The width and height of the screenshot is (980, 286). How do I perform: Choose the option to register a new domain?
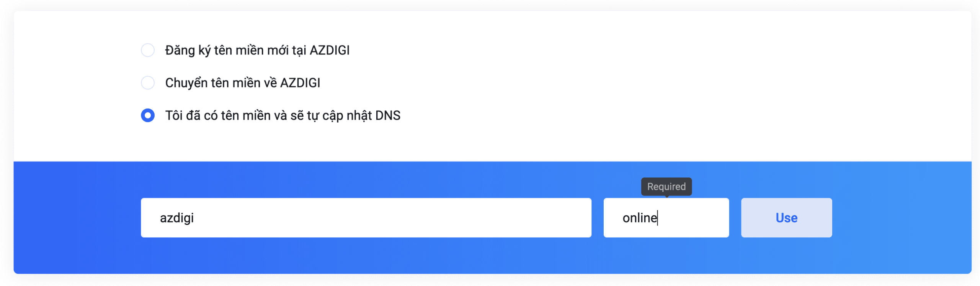[x=148, y=50]
